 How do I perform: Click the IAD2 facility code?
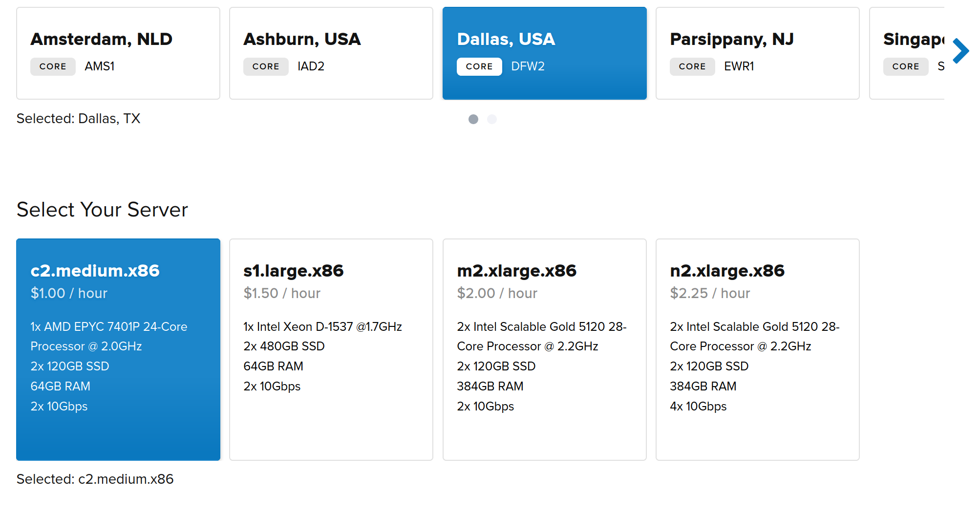coord(311,66)
